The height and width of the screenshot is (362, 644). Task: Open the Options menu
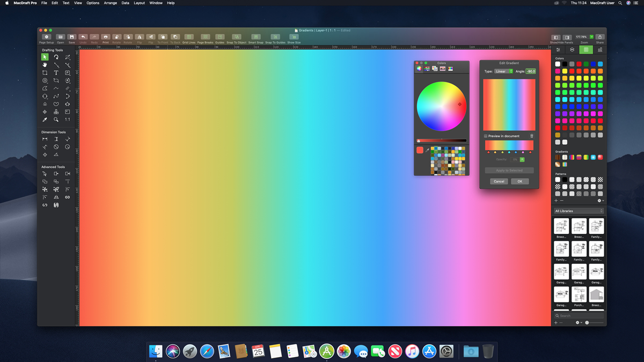tap(93, 3)
